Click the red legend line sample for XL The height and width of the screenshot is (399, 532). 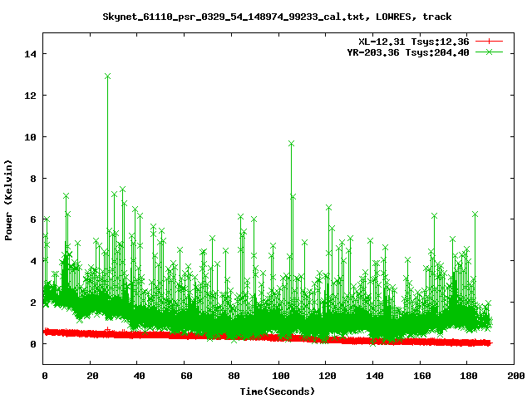point(489,42)
